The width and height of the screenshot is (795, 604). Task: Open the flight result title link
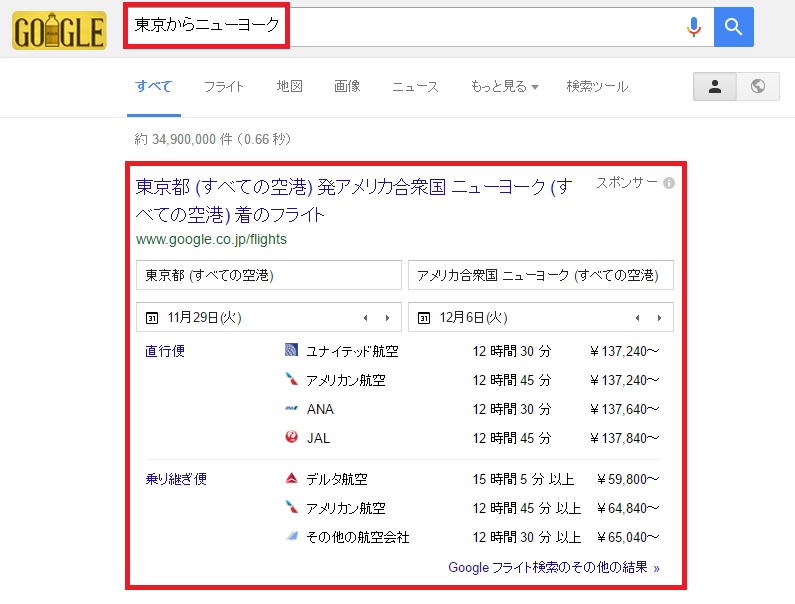pyautogui.click(x=354, y=201)
